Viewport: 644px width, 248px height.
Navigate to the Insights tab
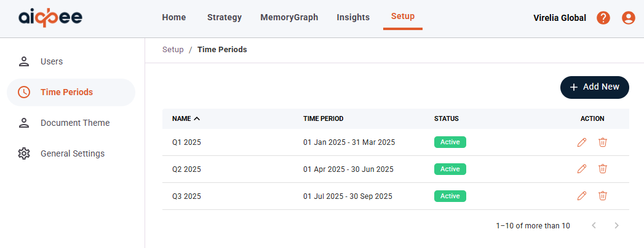coord(353,17)
